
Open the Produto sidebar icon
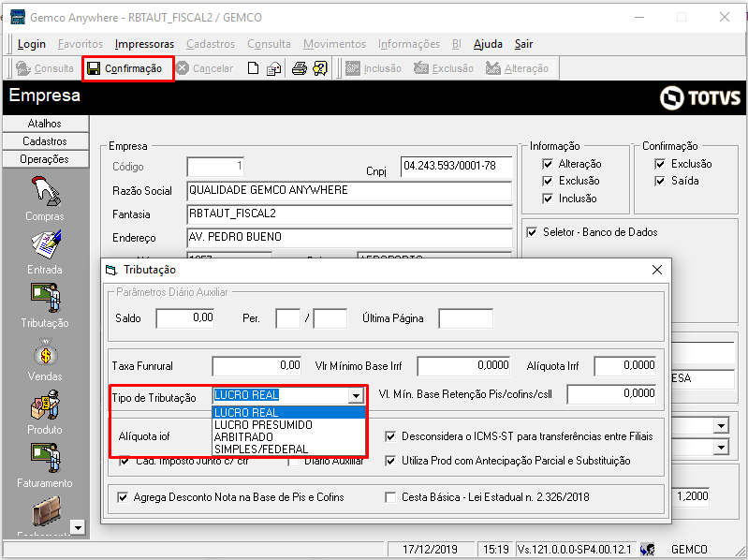pyautogui.click(x=45, y=405)
